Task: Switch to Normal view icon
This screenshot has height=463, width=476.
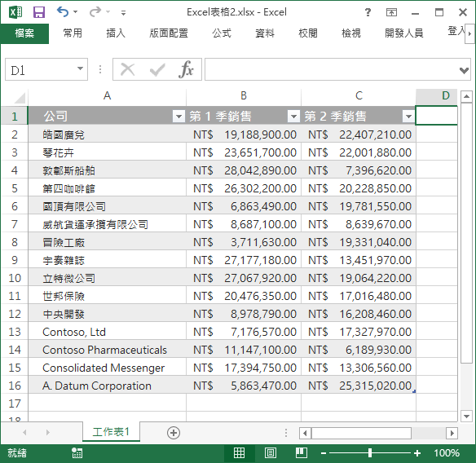Action: click(239, 452)
